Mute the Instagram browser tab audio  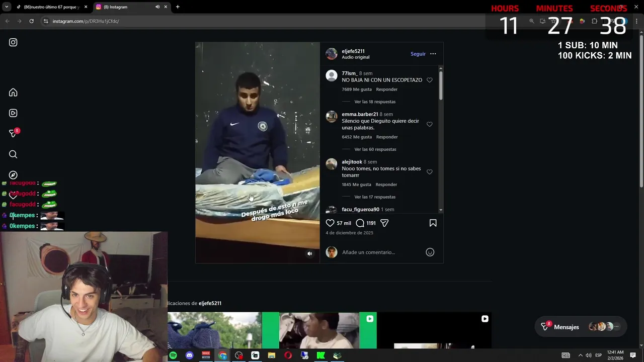157,7
